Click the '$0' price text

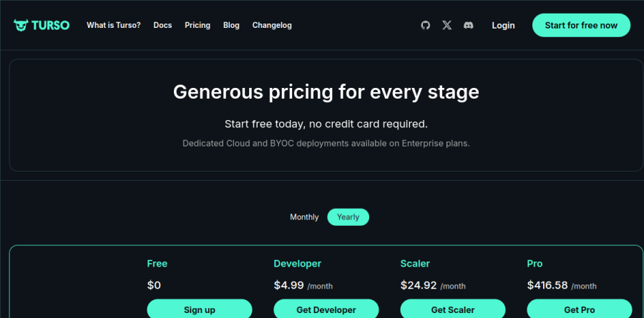pyautogui.click(x=154, y=285)
